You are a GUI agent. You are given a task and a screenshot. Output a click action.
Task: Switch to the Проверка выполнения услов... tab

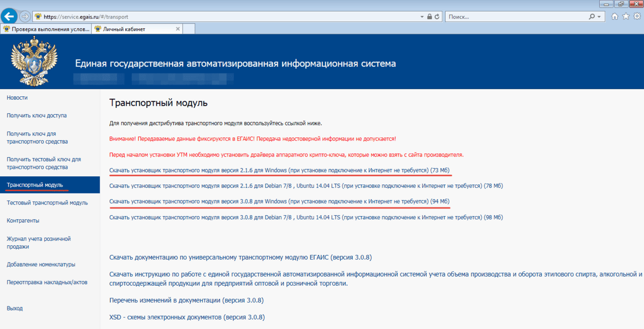pos(46,29)
